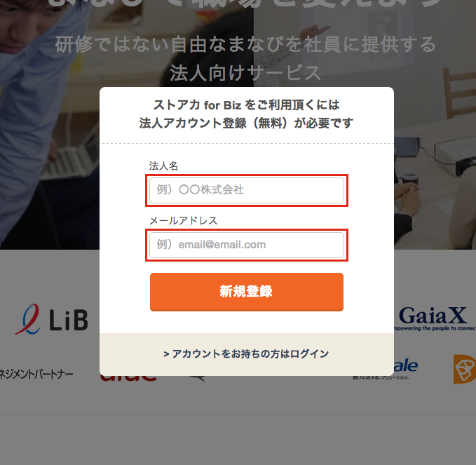Click the 'Empowering the people to connect' tagline
This screenshot has width=476, height=465.
coord(435,328)
